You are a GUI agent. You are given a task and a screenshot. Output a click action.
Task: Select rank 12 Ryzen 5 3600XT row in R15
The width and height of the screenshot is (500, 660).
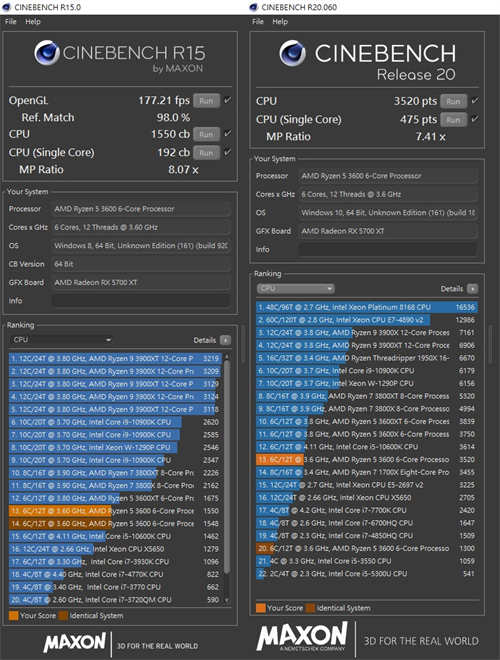click(115, 498)
